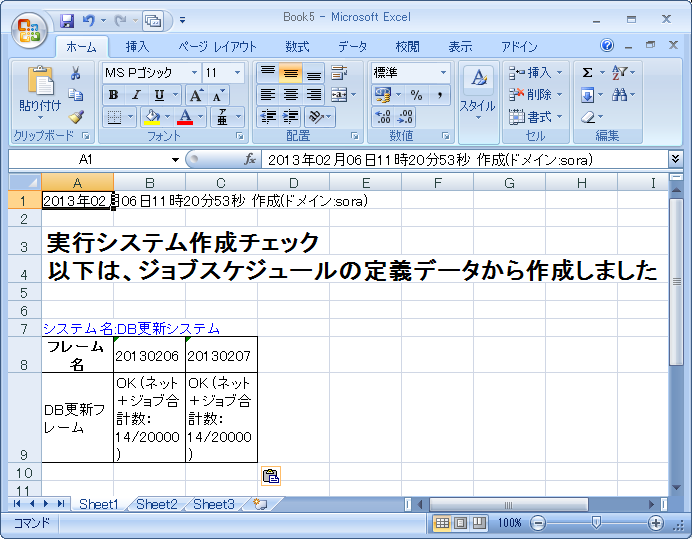Redo the last undone action
Screen dimensions: 692x539
(120, 20)
